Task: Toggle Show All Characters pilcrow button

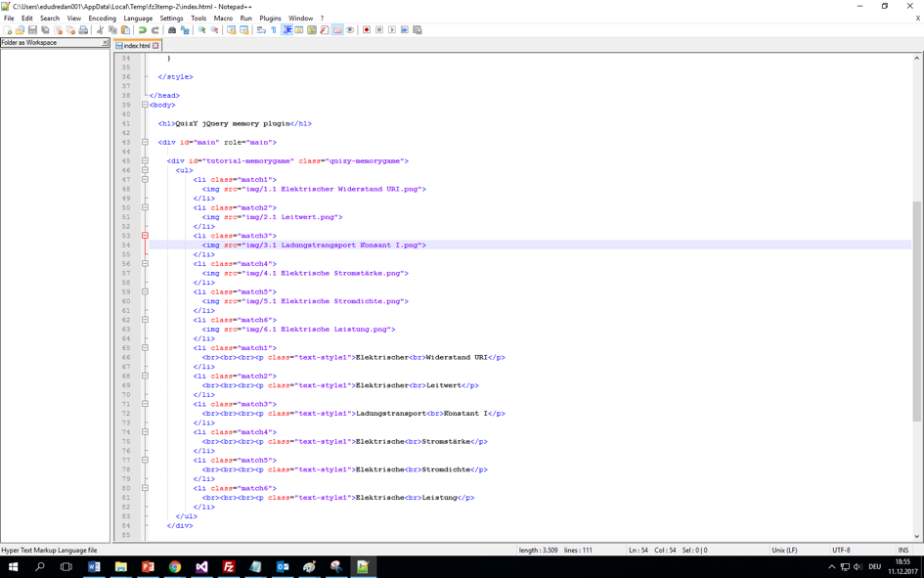Action: click(x=274, y=30)
